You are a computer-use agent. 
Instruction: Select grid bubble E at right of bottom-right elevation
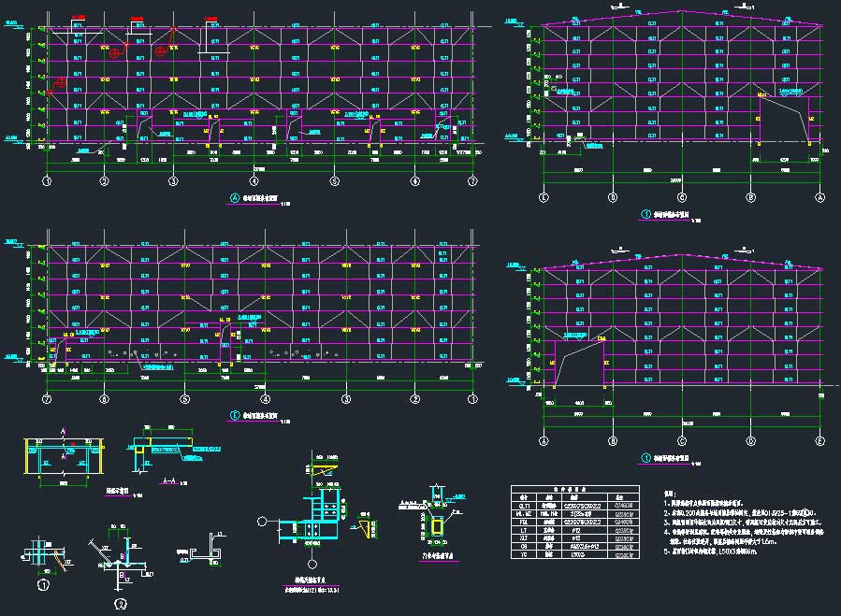[x=820, y=441]
